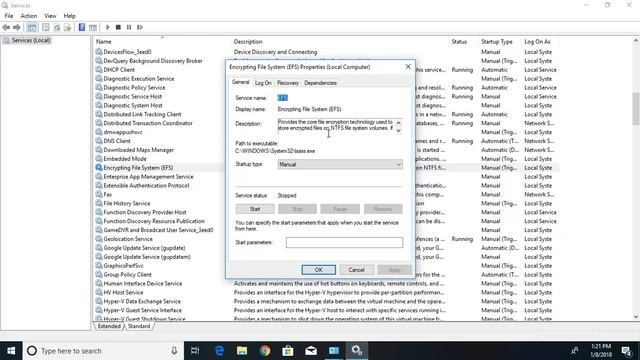Select Distributed Link Tracking Client row
The height and width of the screenshot is (360, 640).
[327, 114]
